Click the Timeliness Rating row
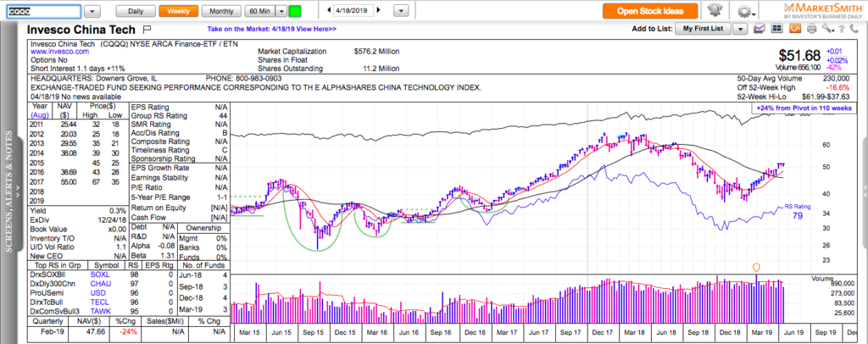Image resolution: width=868 pixels, height=344 pixels. coord(179,150)
